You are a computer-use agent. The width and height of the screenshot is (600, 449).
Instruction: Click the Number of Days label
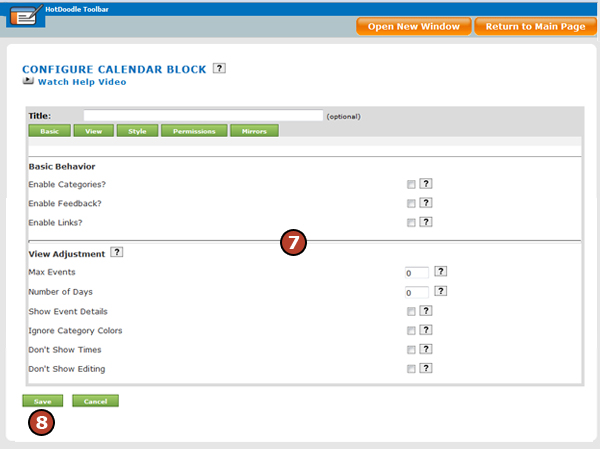click(60, 292)
